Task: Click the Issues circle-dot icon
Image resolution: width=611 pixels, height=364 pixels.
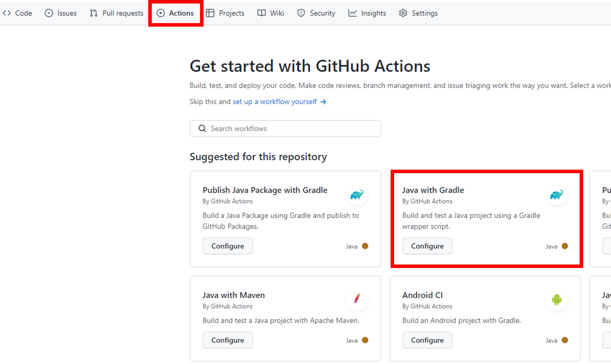Action: click(49, 13)
